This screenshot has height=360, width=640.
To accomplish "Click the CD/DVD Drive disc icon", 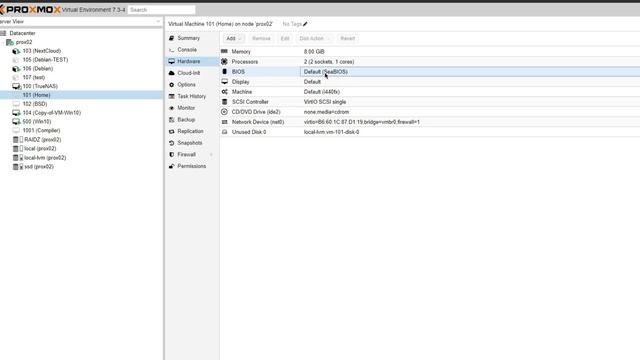I will (224, 112).
